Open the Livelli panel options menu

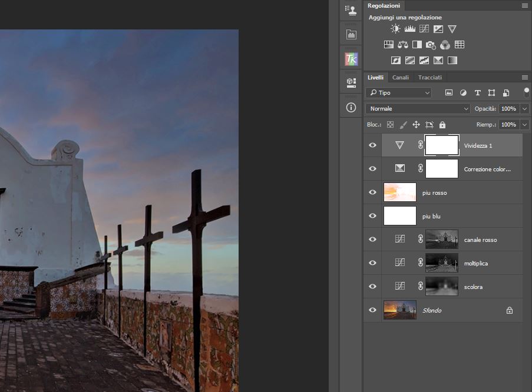(524, 78)
